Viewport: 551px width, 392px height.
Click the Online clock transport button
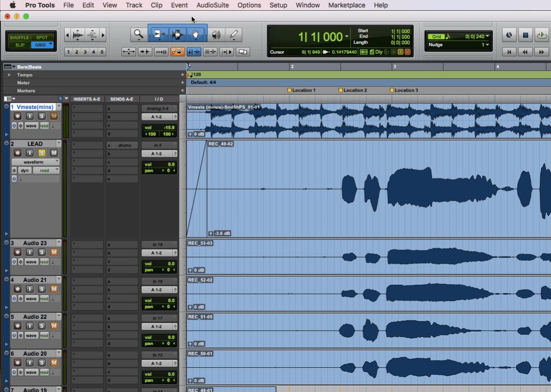[509, 35]
